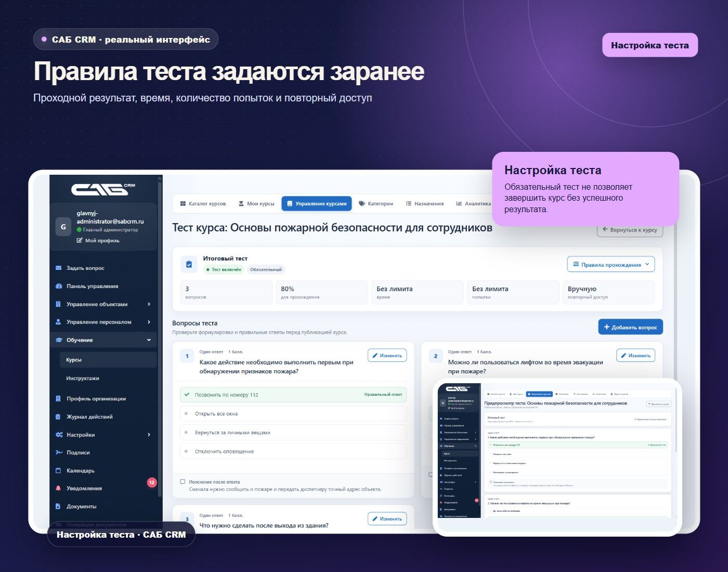Click the comment icon beside Пояснение после ответа
728x572 pixels.
[183, 482]
